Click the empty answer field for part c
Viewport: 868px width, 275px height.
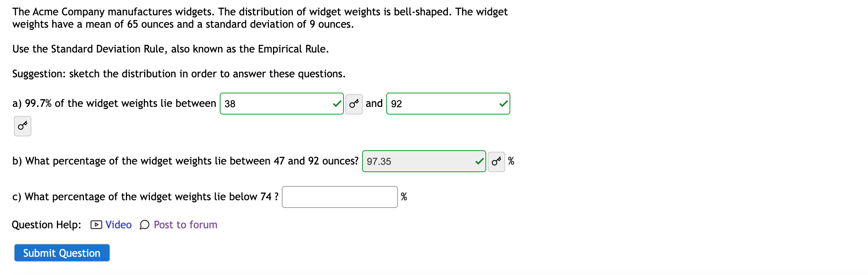point(339,197)
